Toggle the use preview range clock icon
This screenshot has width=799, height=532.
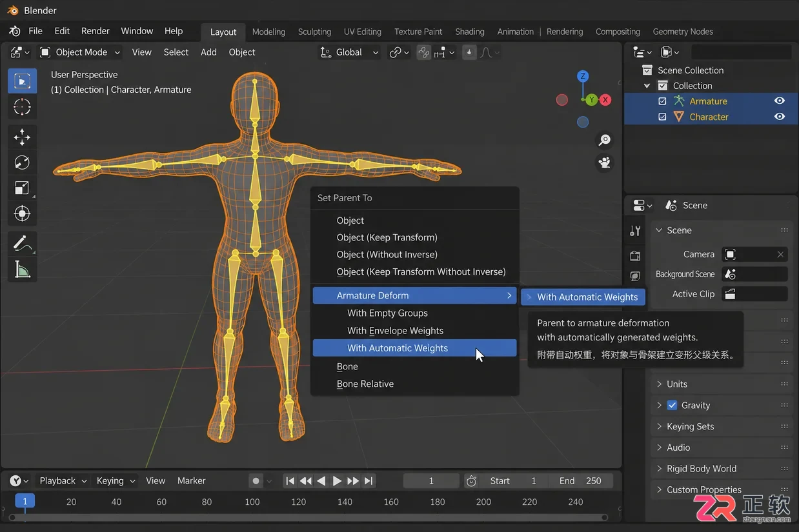coord(471,481)
